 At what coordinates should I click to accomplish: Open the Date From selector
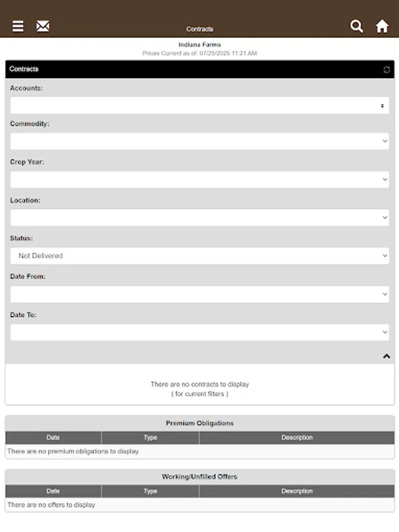click(199, 294)
